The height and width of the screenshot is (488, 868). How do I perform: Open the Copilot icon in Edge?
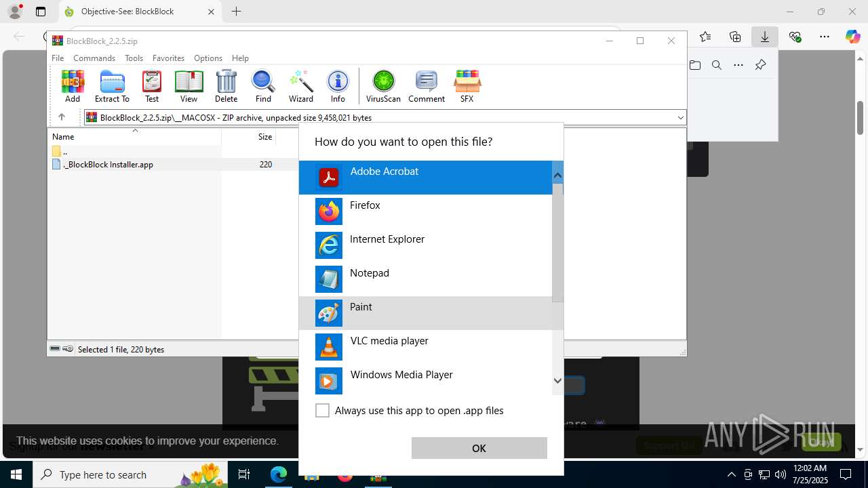852,37
